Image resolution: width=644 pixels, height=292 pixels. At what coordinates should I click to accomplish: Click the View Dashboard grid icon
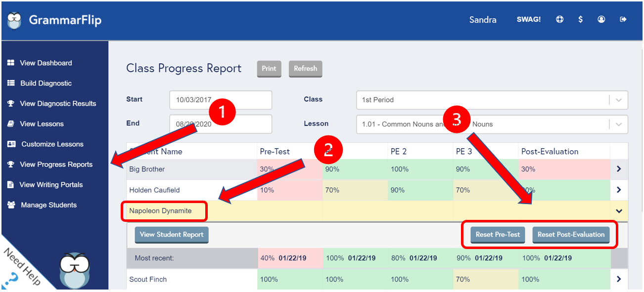coord(10,63)
